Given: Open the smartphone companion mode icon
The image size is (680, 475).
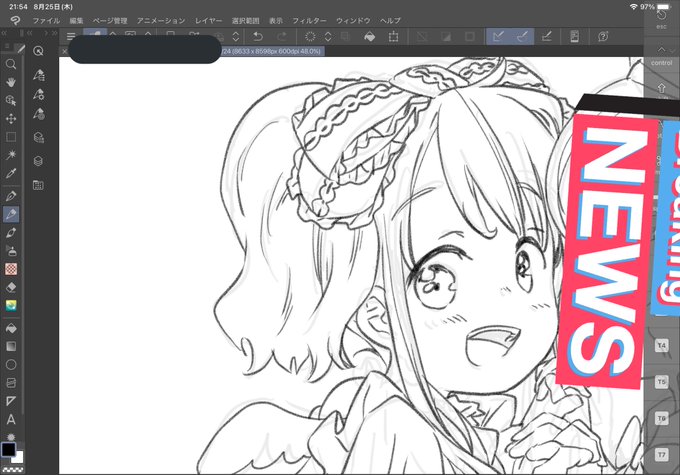Looking at the screenshot, I should click(575, 36).
